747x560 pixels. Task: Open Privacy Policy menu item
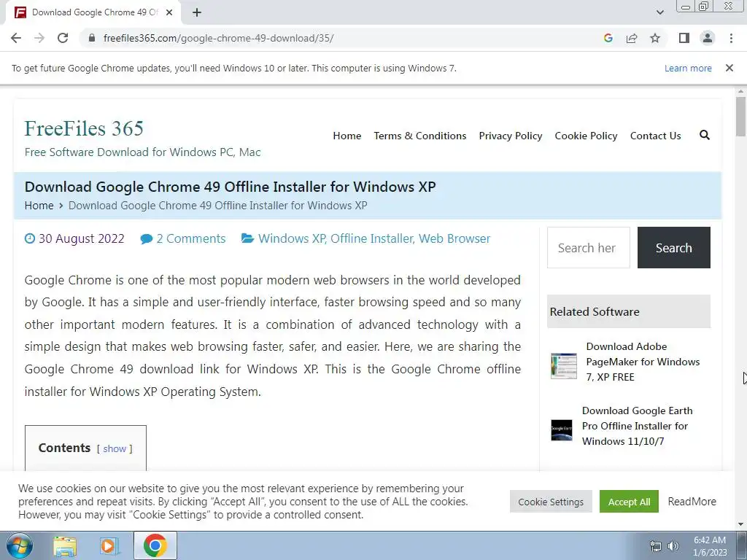(510, 136)
